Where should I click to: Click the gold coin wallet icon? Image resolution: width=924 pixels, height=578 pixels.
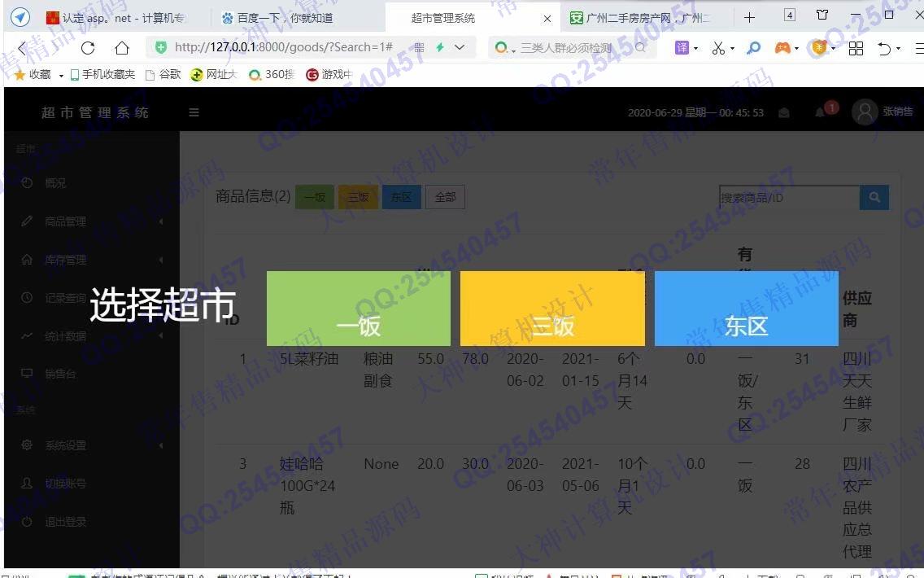point(819,48)
